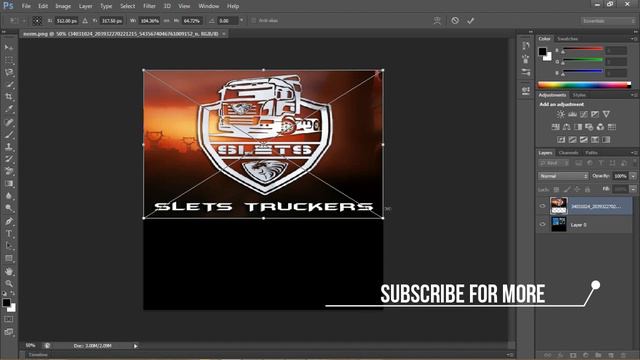This screenshot has width=640, height=360.
Task: Open the Image menu
Action: tap(63, 6)
